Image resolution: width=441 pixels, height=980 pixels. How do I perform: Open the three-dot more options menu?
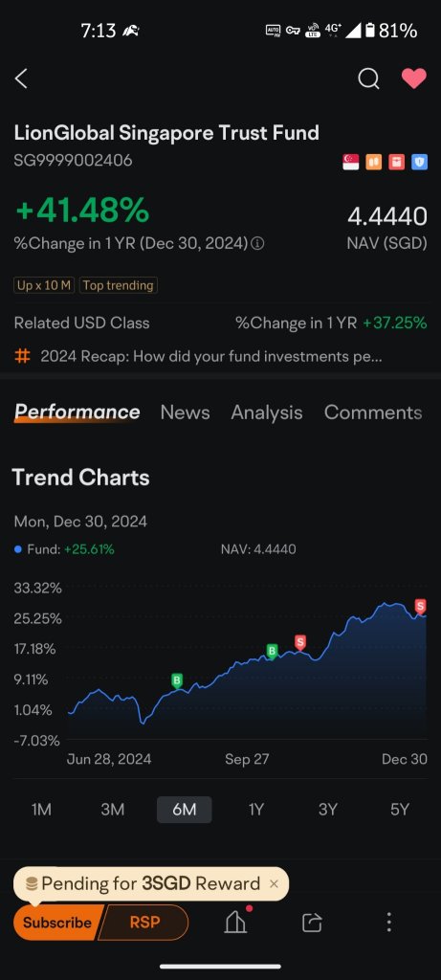click(x=388, y=923)
